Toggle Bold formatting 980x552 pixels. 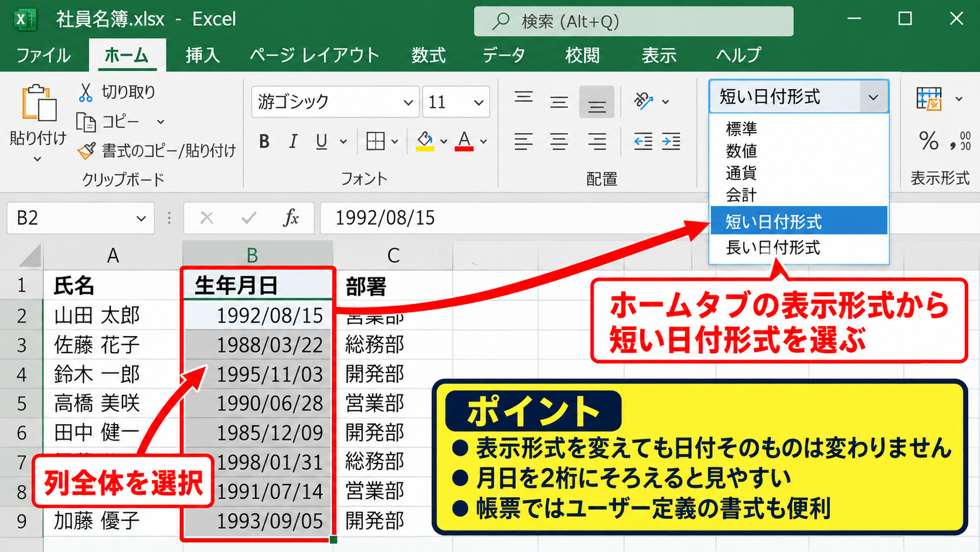click(x=264, y=141)
